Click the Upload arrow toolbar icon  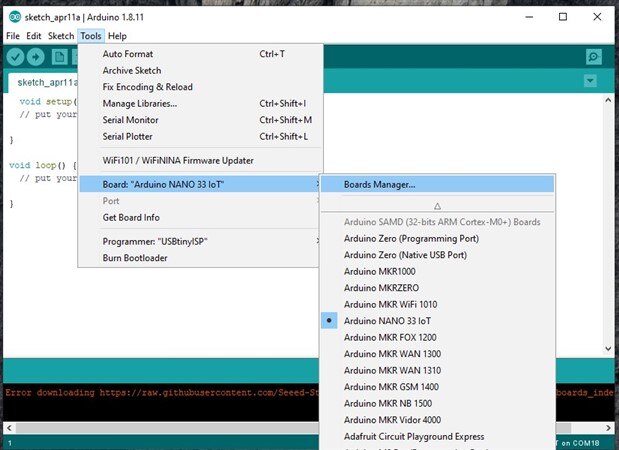click(x=36, y=57)
